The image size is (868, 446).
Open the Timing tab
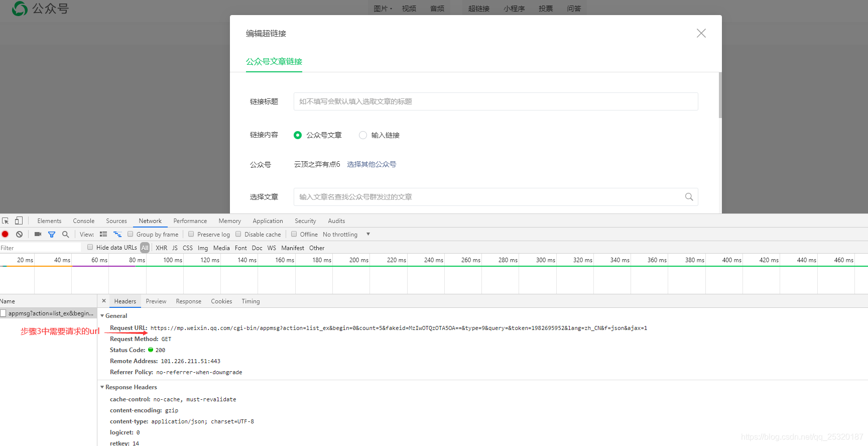[251, 301]
